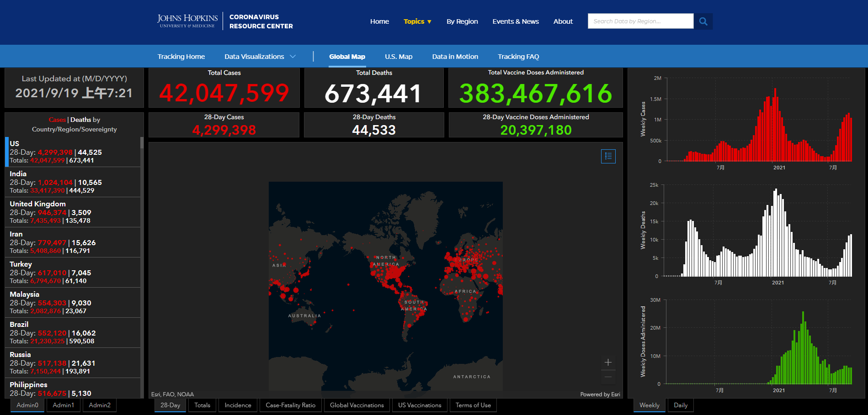Click the Search Data by Region field
Screen dimensions: 868x415
(640, 21)
